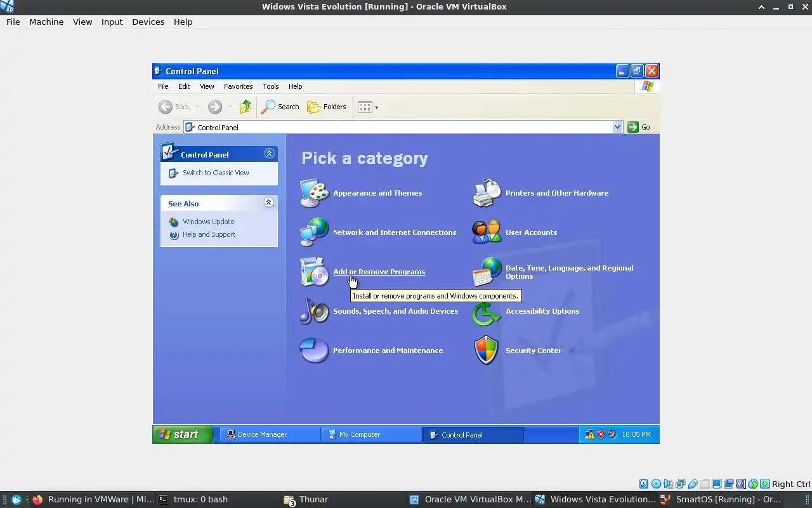Minimize the Control Panel window
Image resolution: width=812 pixels, height=508 pixels.
tap(622, 71)
